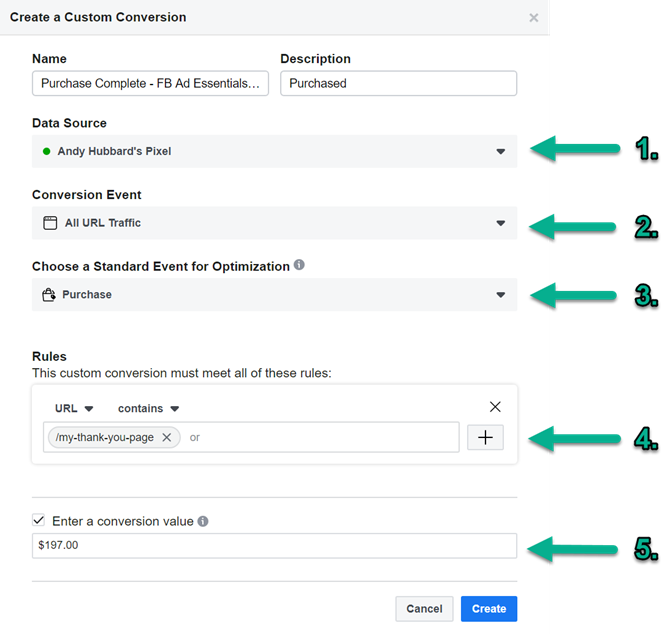670x634 pixels.
Task: Click the $197.00 conversion value field
Action: (x=274, y=546)
